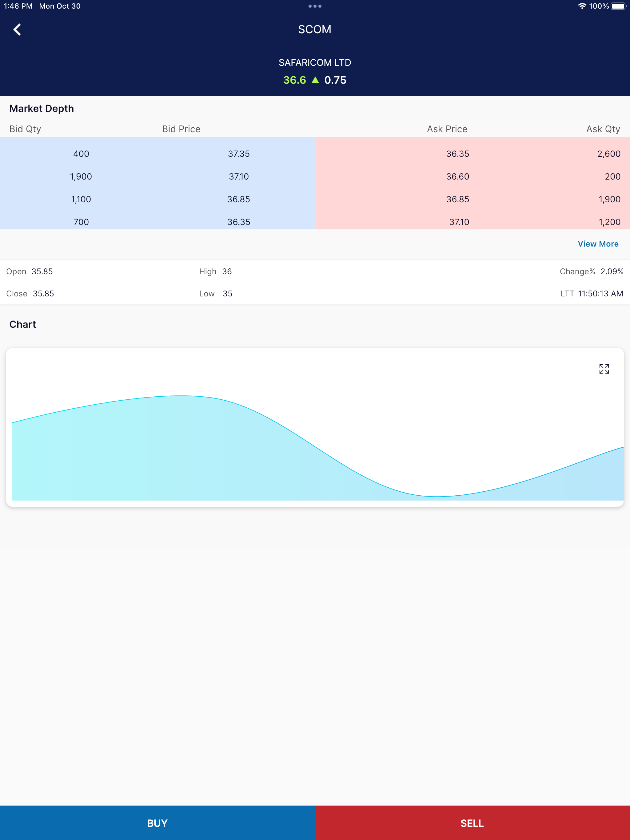Tap bid price 36.85 row
Image resolution: width=630 pixels, height=840 pixels.
[239, 199]
